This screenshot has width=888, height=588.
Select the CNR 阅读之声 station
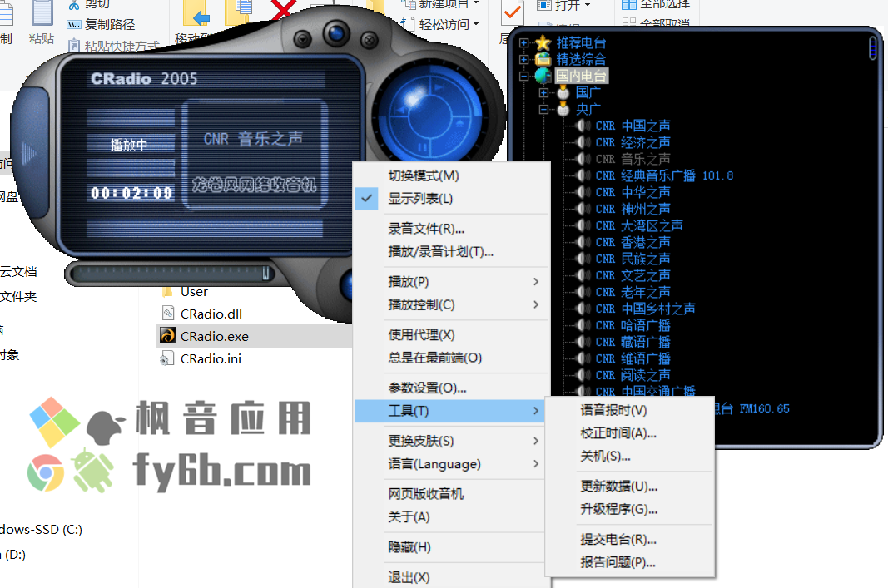click(633, 375)
